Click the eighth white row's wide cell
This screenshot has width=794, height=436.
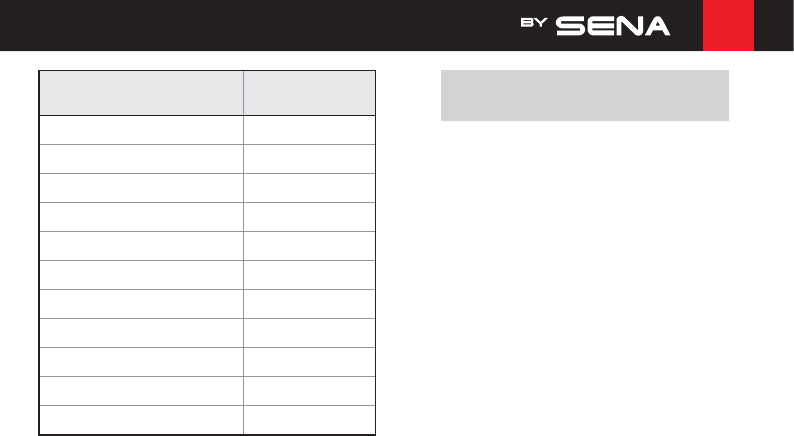[x=141, y=333]
